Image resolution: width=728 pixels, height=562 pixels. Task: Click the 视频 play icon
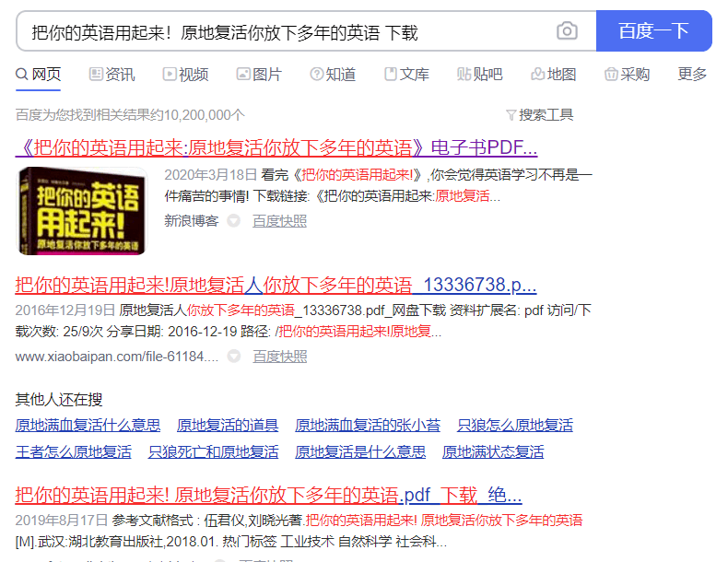tap(170, 75)
